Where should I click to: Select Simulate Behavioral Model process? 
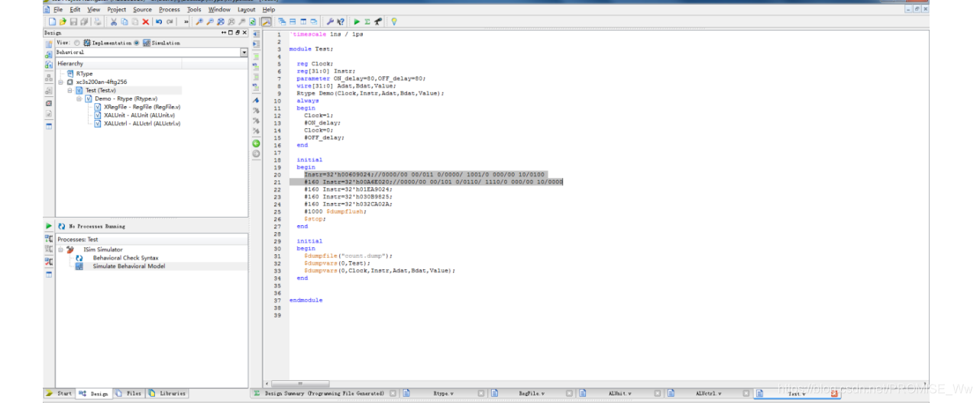click(x=128, y=266)
